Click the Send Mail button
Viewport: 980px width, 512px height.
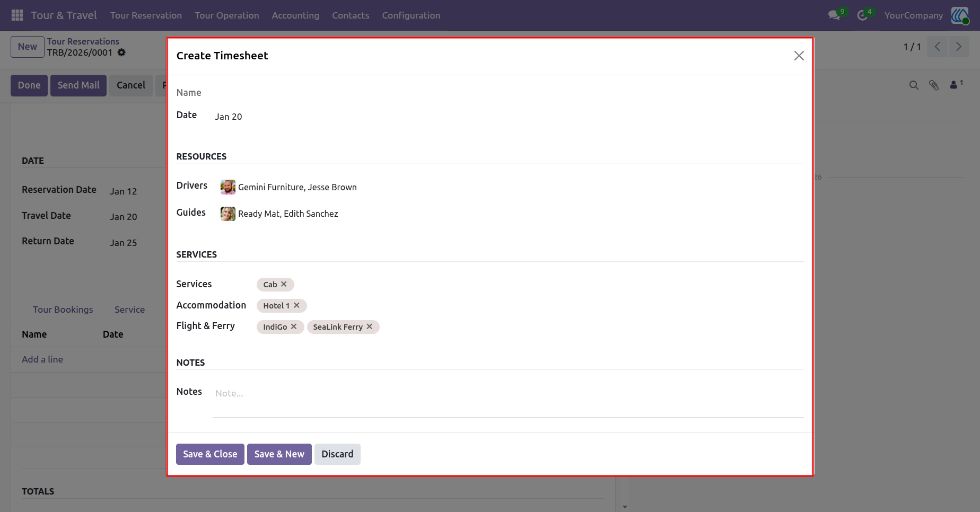[78, 85]
